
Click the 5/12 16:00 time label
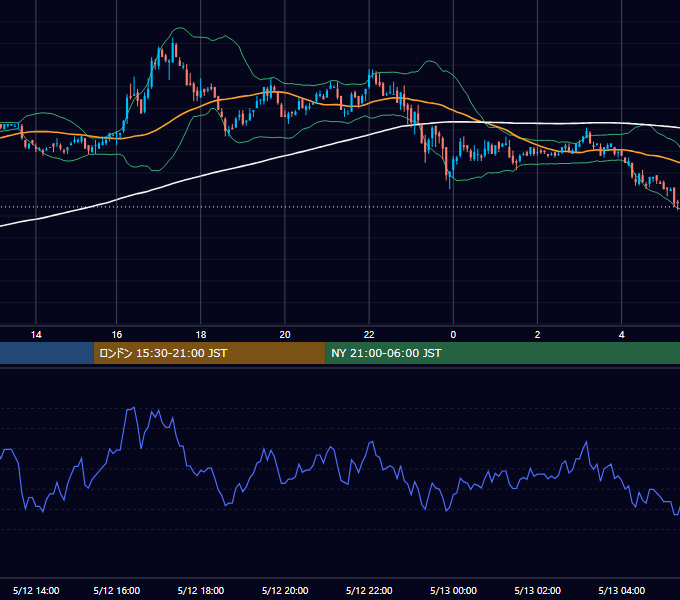point(117,590)
